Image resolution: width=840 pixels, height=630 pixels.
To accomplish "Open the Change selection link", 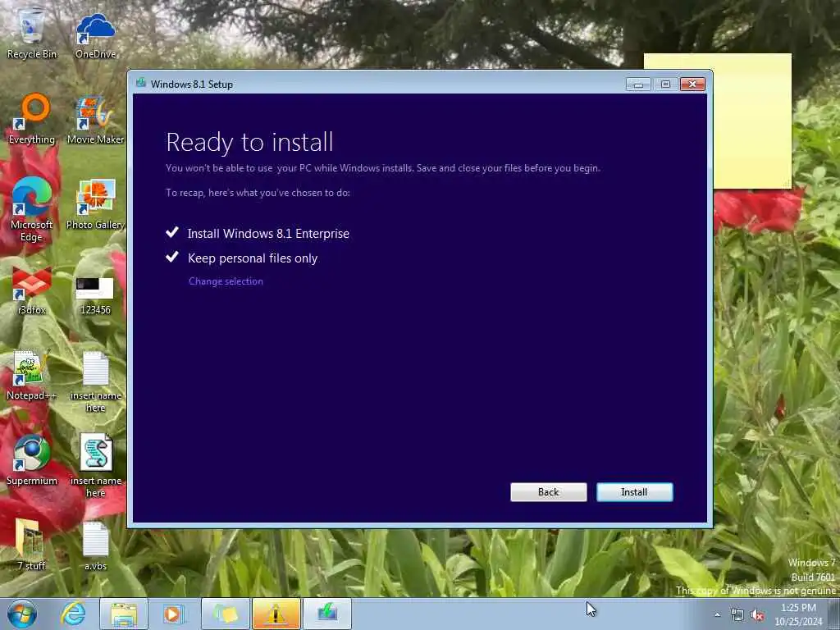I will pyautogui.click(x=226, y=281).
